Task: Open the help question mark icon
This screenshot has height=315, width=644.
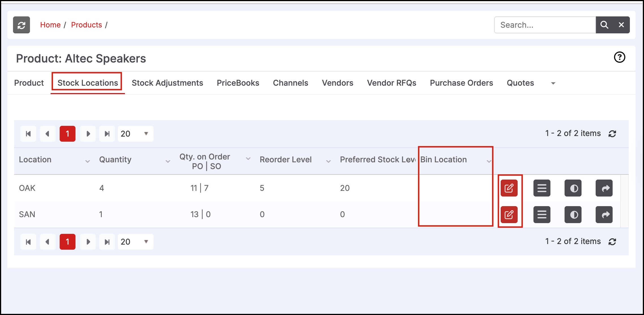Action: [x=619, y=57]
